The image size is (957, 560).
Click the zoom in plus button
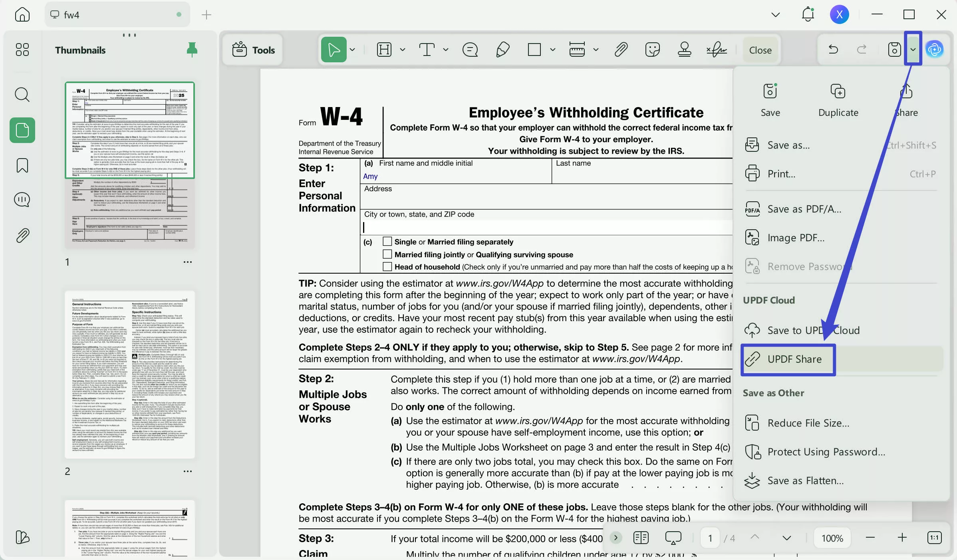click(902, 538)
